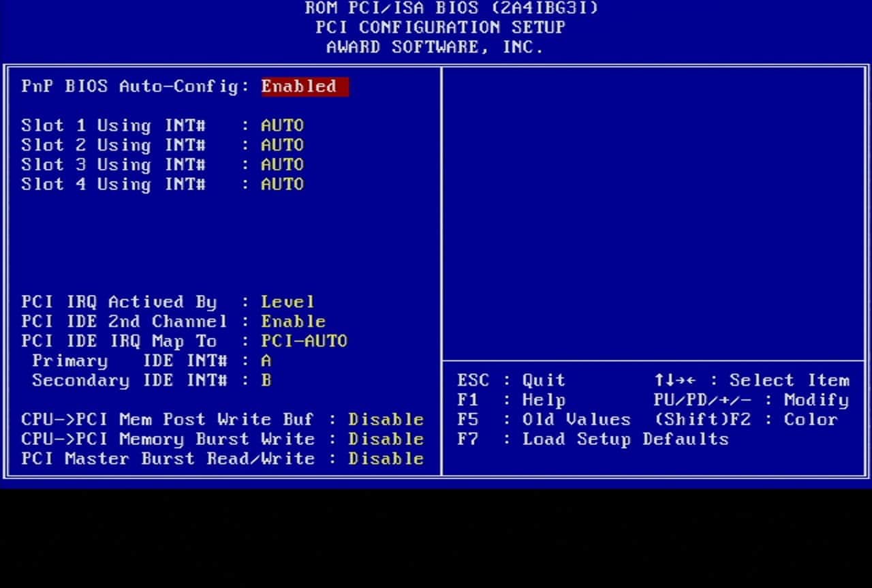Click the Slot 4 Using INT# label
872x588 pixels.
tap(113, 185)
